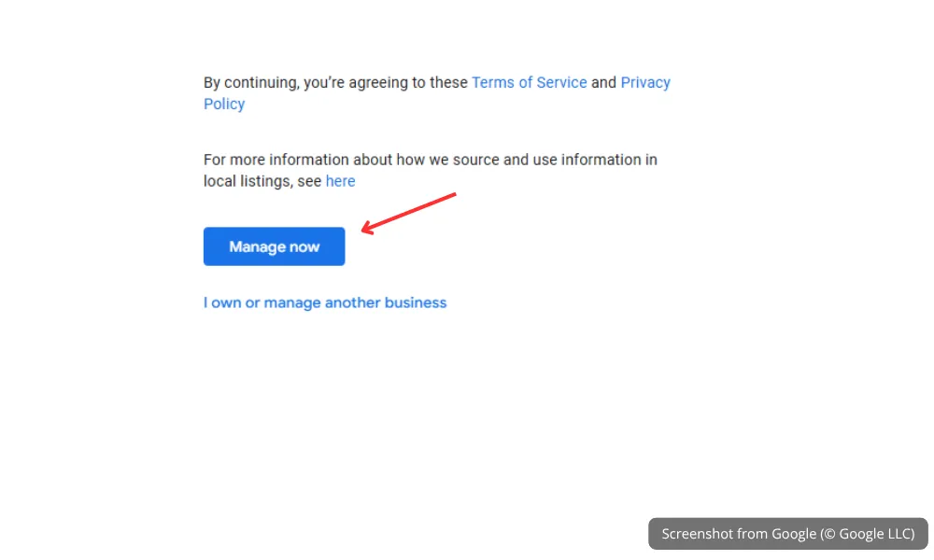934x560 pixels.
Task: Open Terms of Service from the agreement text
Action: click(x=529, y=82)
